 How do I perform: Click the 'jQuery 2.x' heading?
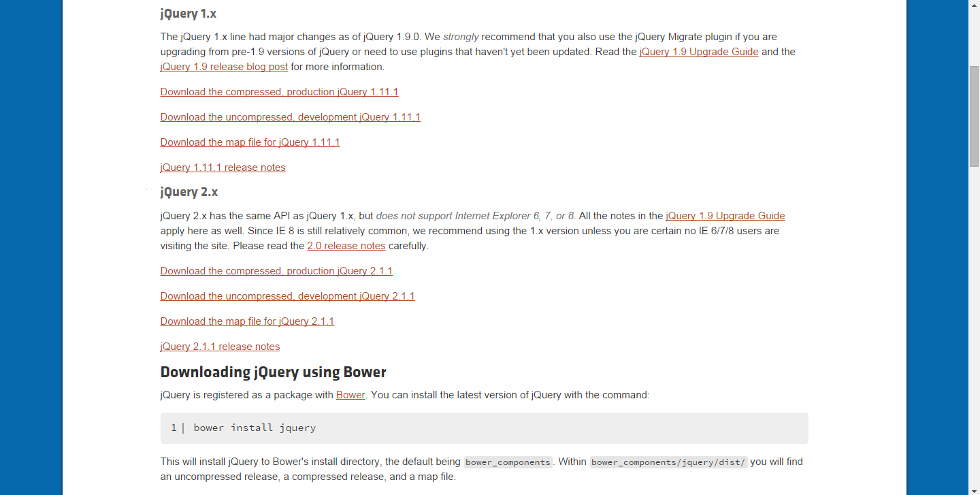189,192
